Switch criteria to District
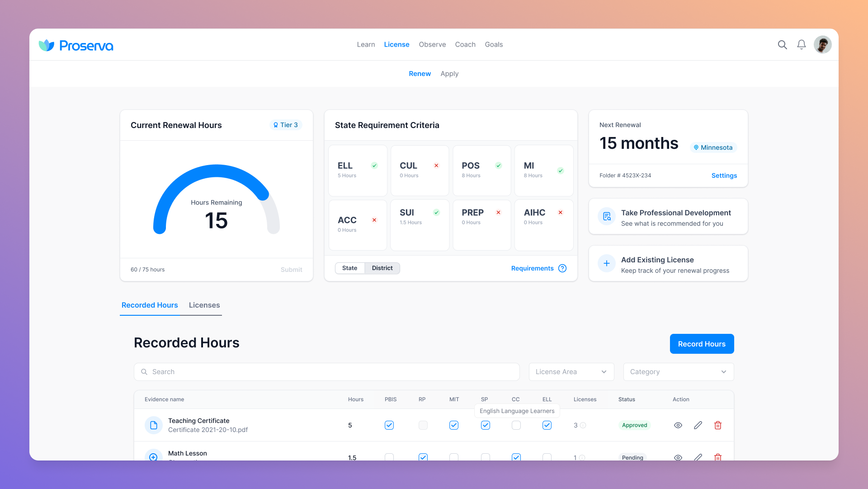Viewport: 868px width, 489px height. [x=382, y=268]
